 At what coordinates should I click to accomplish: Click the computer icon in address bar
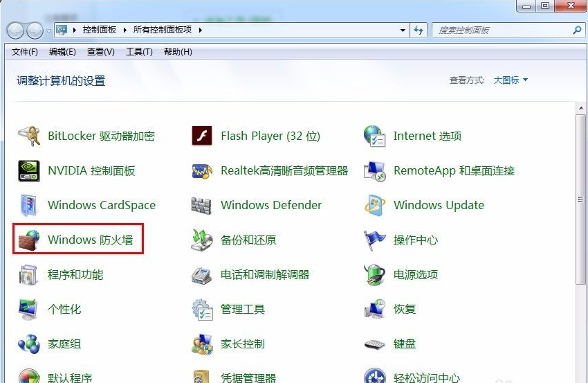tap(62, 30)
